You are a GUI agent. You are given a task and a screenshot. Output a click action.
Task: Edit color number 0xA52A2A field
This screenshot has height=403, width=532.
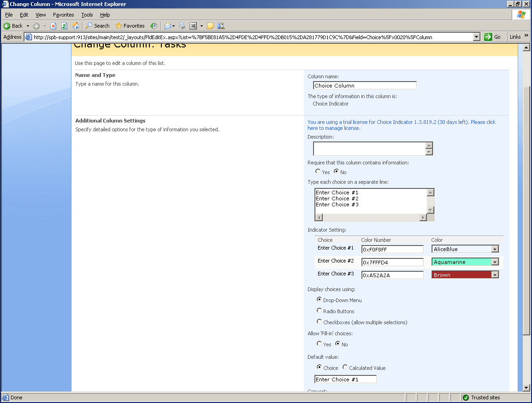click(x=393, y=275)
